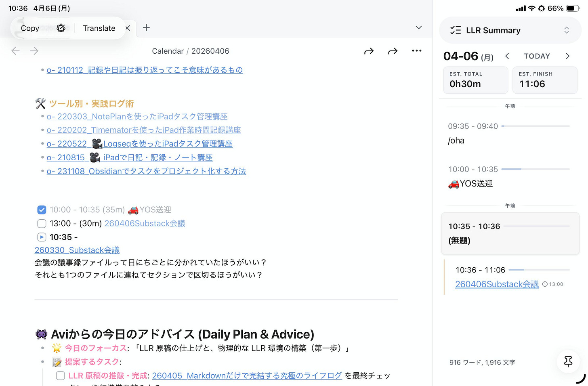The image size is (588, 386).
Task: Open a new tab with the plus icon
Action: pyautogui.click(x=146, y=27)
